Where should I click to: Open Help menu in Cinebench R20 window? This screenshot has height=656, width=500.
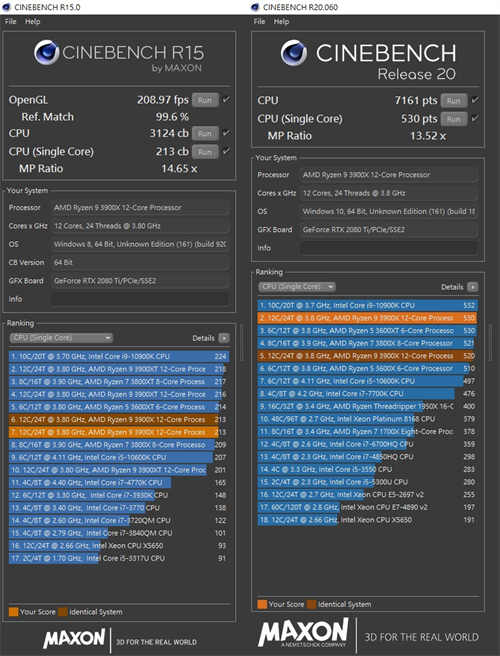tap(281, 21)
